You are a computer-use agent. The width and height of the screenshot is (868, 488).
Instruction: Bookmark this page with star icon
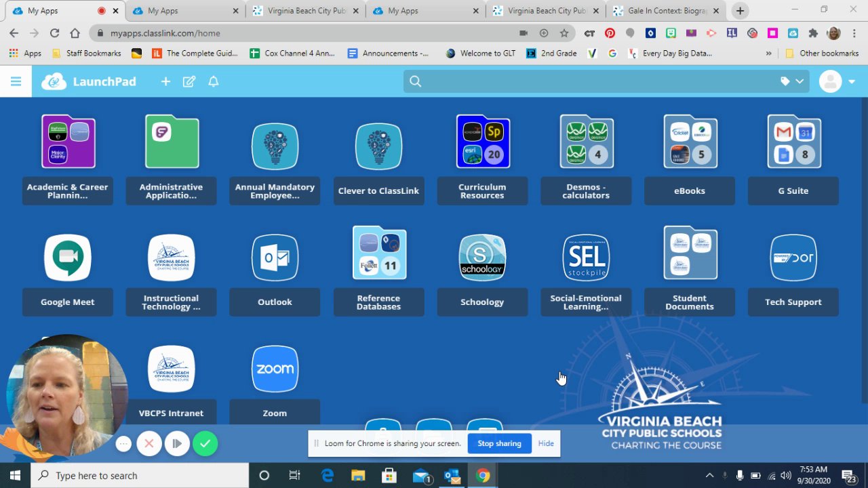click(x=564, y=33)
